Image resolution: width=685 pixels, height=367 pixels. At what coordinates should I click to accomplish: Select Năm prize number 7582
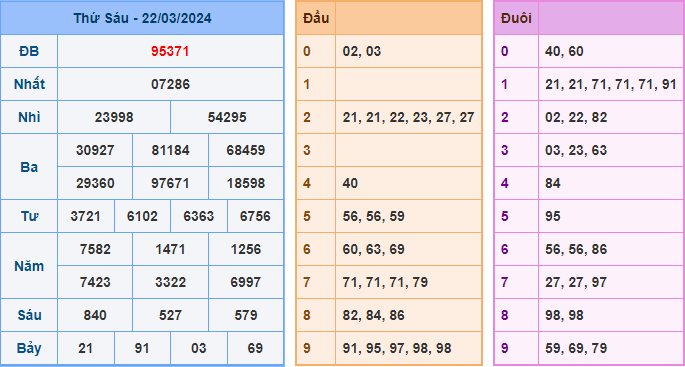pos(95,249)
